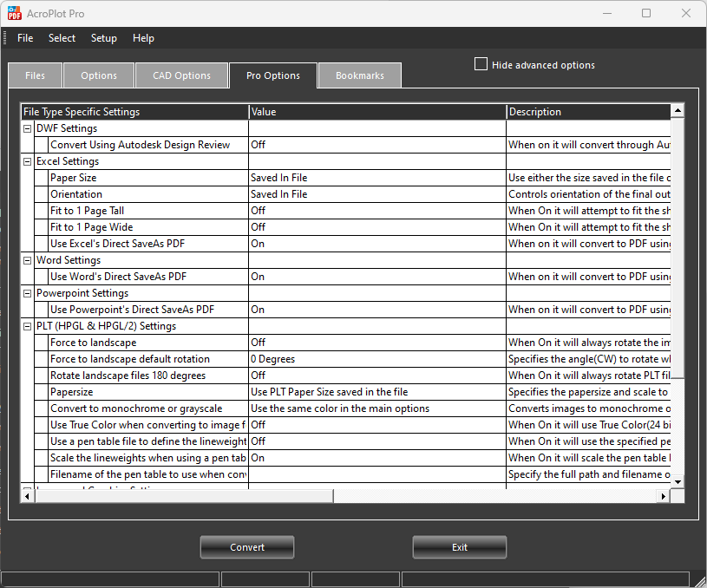Click 'Use the same color in the main options' value
707x588 pixels.
coord(340,408)
